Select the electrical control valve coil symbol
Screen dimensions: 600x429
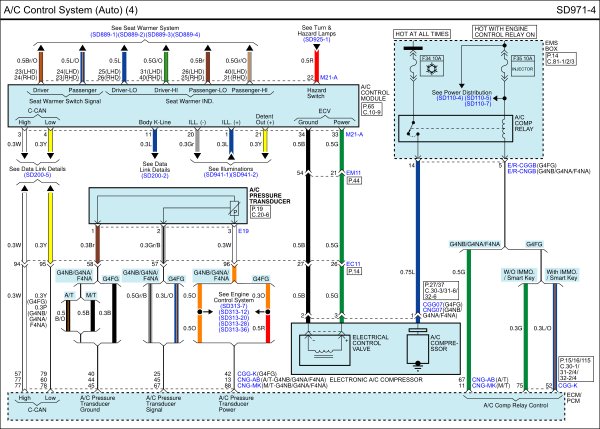[x=324, y=348]
